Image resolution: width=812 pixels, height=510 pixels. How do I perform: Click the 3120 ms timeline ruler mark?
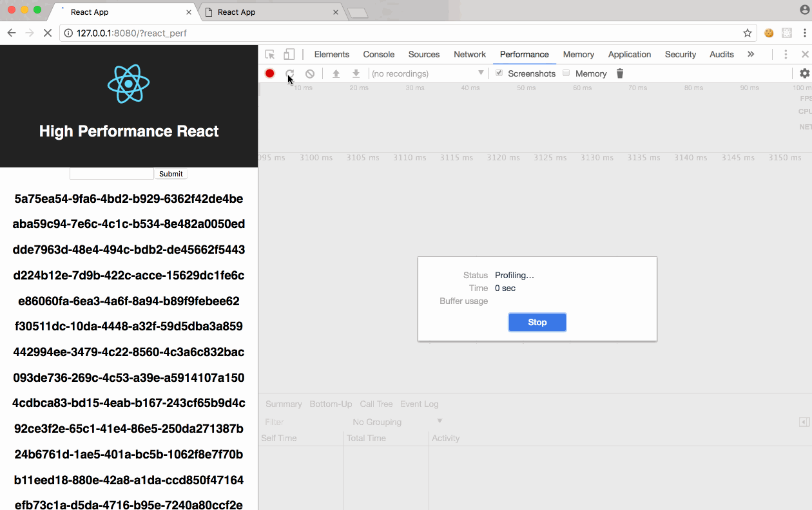pos(503,157)
